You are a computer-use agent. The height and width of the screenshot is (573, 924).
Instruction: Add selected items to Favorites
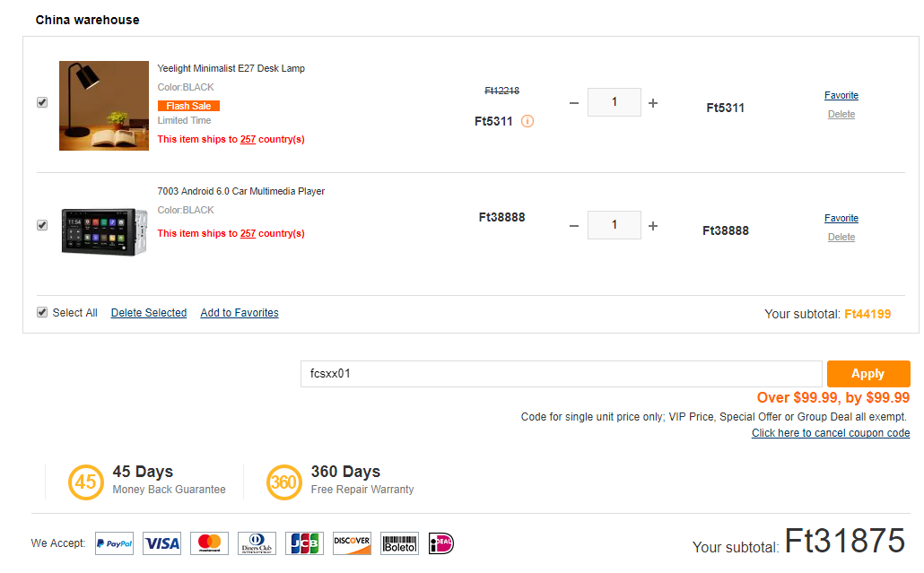coord(240,313)
